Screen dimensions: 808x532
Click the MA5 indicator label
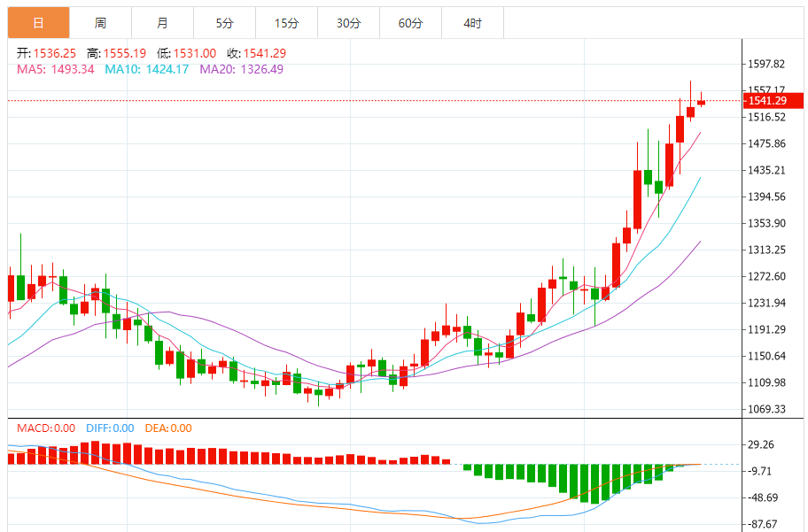[55, 69]
